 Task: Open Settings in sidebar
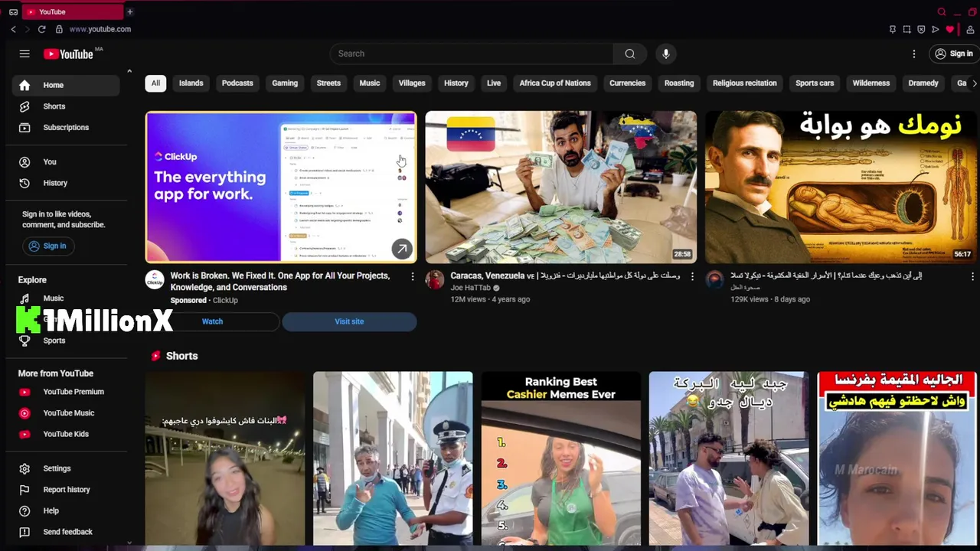[x=66, y=468]
